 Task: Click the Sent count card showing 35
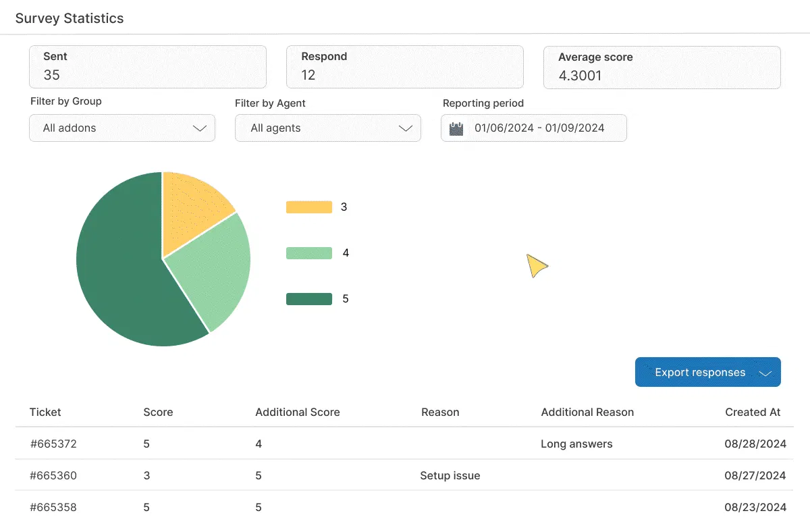[x=148, y=67]
